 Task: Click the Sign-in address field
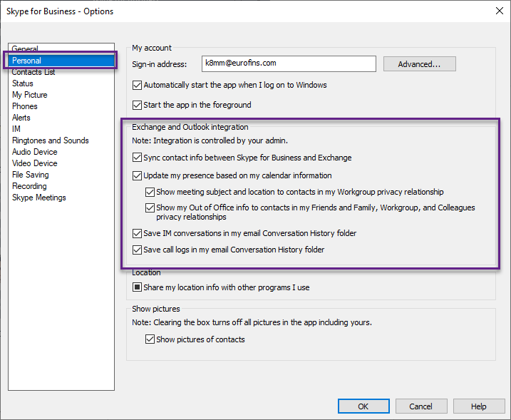coord(289,63)
